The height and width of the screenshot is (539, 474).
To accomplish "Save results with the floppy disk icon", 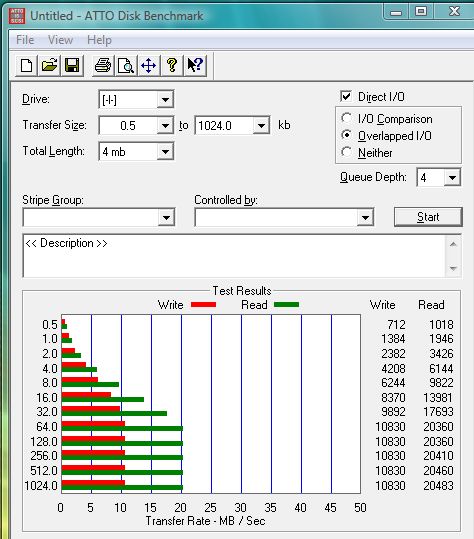I will click(72, 65).
